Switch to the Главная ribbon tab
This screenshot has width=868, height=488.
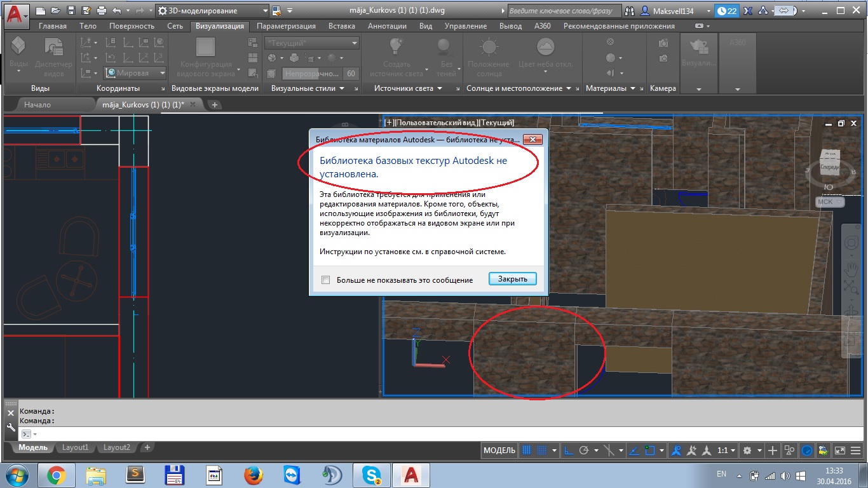(52, 26)
